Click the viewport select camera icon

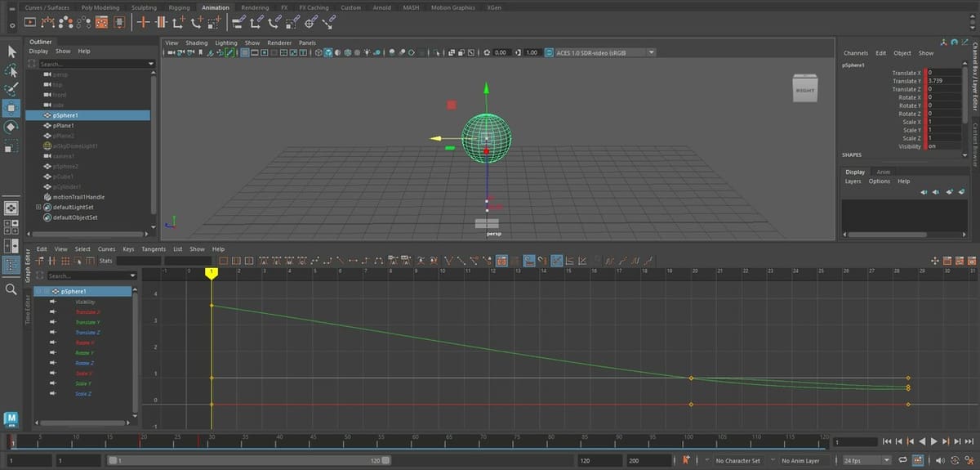(x=168, y=52)
